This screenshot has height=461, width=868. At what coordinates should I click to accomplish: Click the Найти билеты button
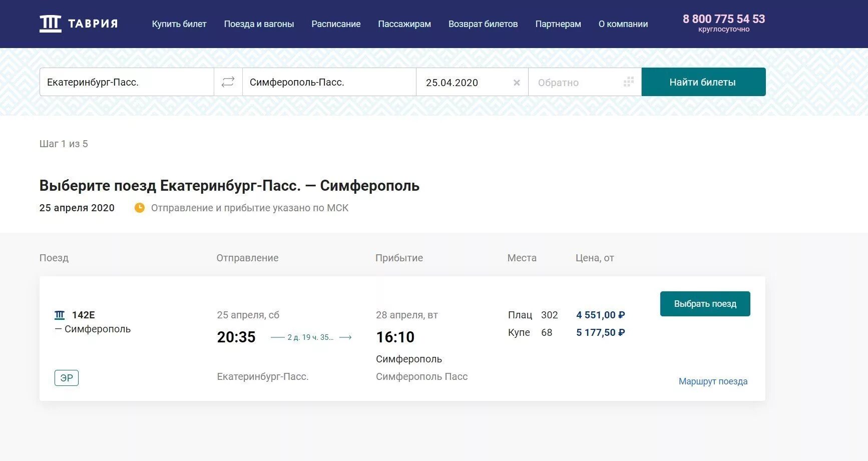[703, 82]
